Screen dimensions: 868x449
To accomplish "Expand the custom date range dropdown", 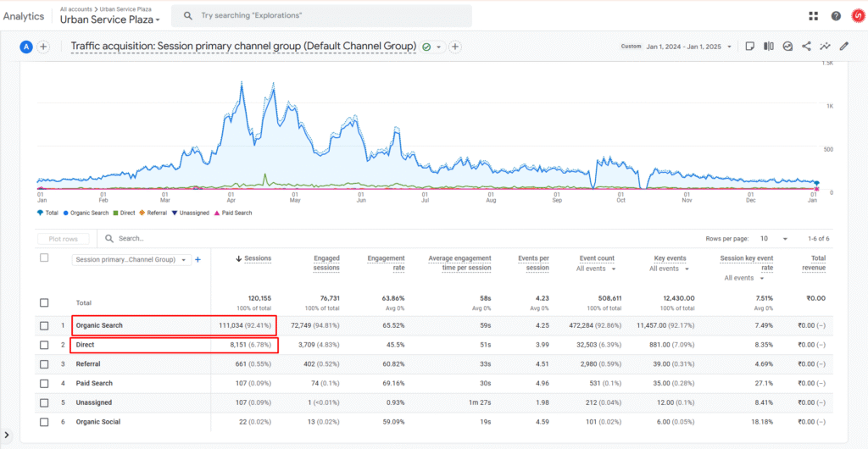I will [x=678, y=47].
